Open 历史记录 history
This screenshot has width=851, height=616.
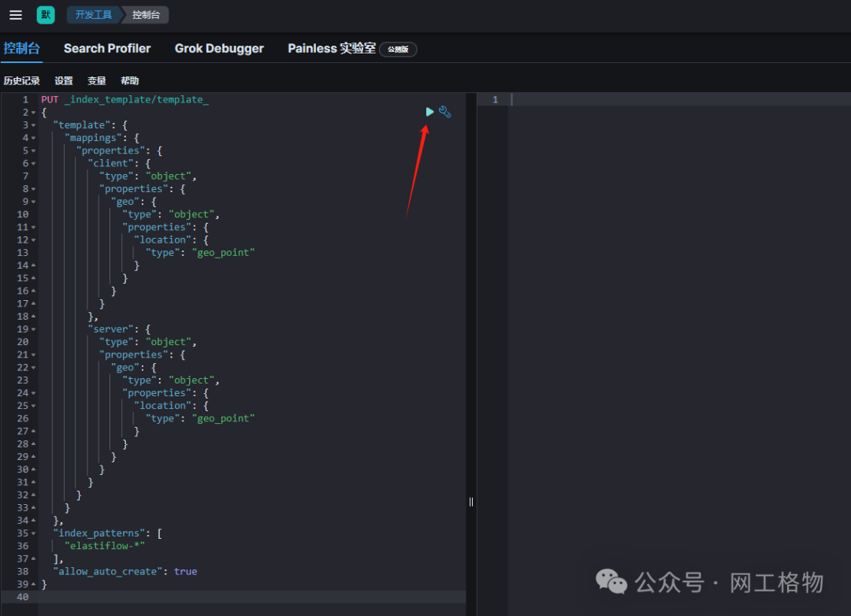pyautogui.click(x=22, y=80)
